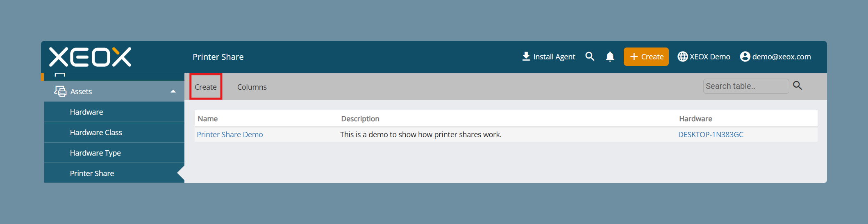Click the table search magnifier icon

[x=798, y=86]
